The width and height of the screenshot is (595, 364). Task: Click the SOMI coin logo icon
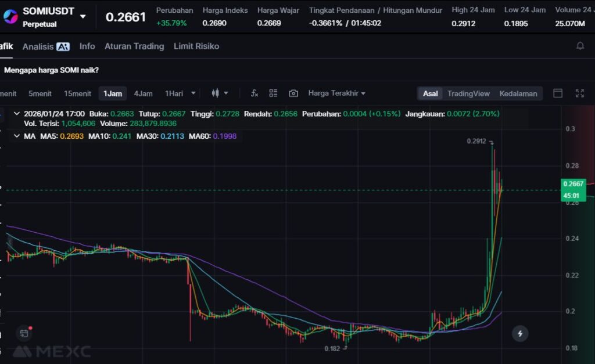click(10, 16)
